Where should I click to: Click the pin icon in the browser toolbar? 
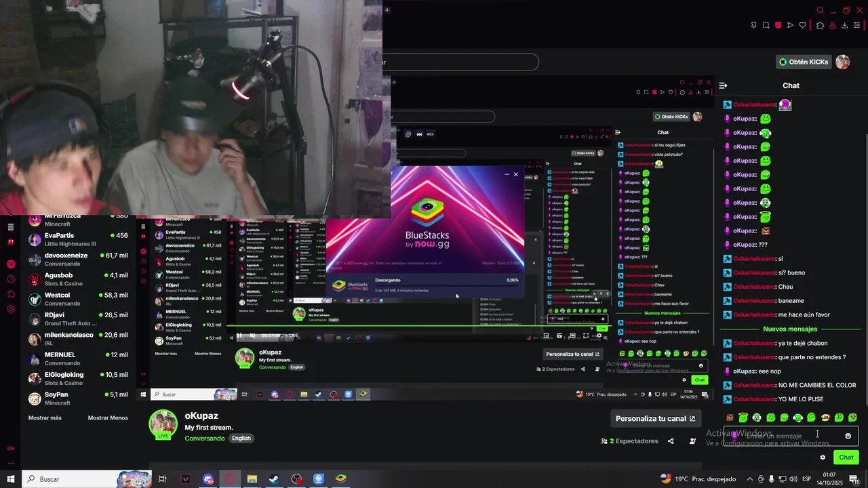pyautogui.click(x=753, y=25)
